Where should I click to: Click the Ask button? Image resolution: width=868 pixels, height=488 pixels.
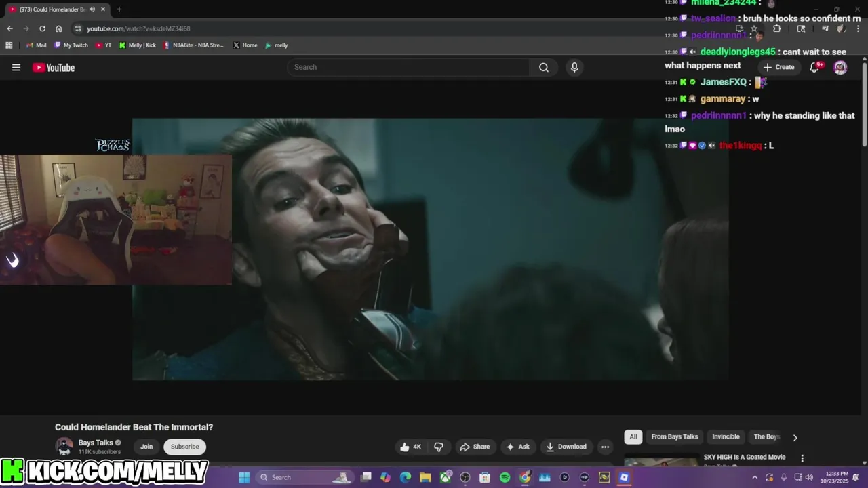click(x=517, y=447)
